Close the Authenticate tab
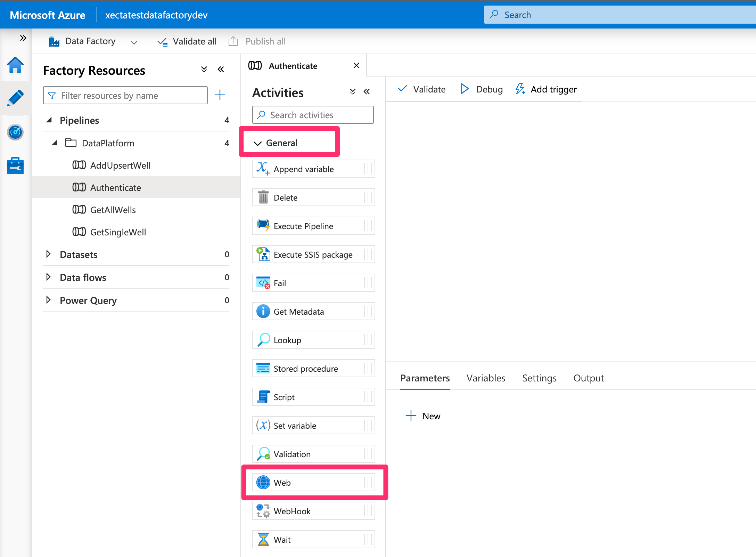The image size is (756, 557). click(x=356, y=65)
